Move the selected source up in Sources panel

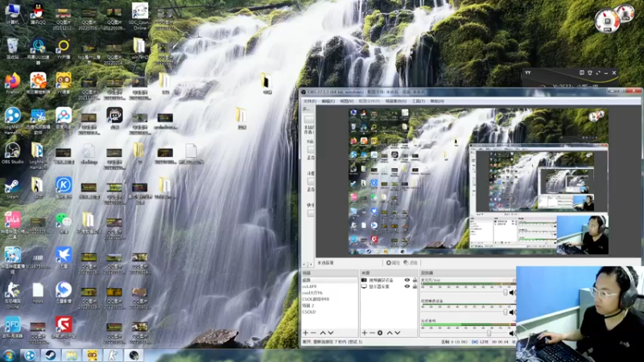click(390, 333)
